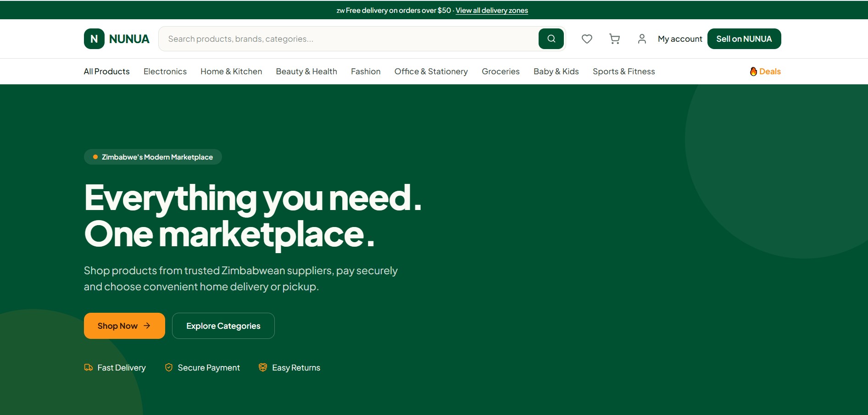Open the Electronics category

coord(165,72)
